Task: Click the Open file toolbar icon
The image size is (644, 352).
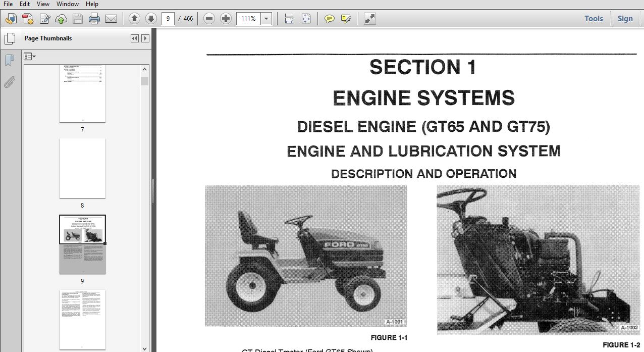Action: click(x=11, y=19)
